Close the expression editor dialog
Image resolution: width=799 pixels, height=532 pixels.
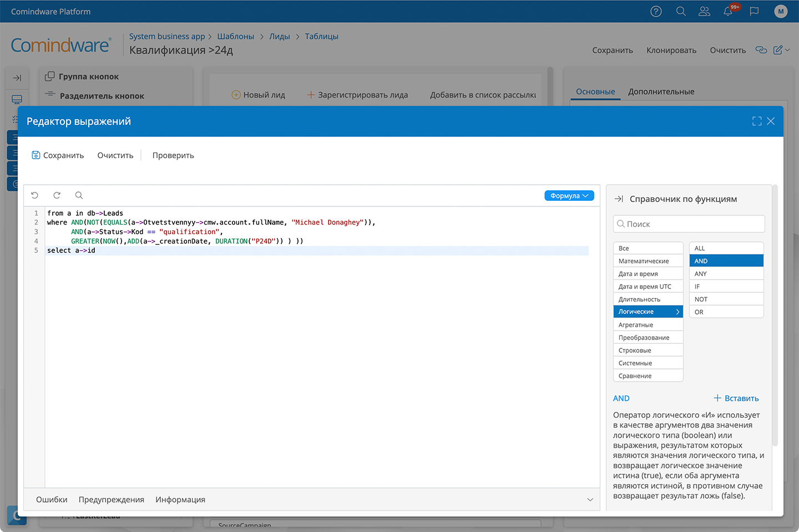771,121
